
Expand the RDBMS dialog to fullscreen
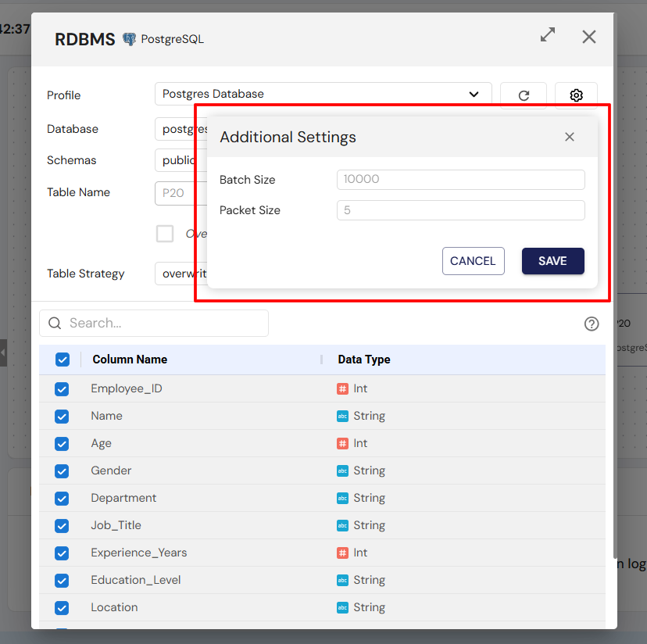[x=548, y=35]
